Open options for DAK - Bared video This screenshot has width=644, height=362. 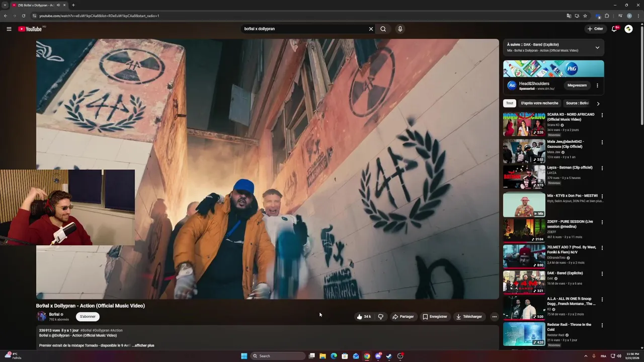[602, 274]
